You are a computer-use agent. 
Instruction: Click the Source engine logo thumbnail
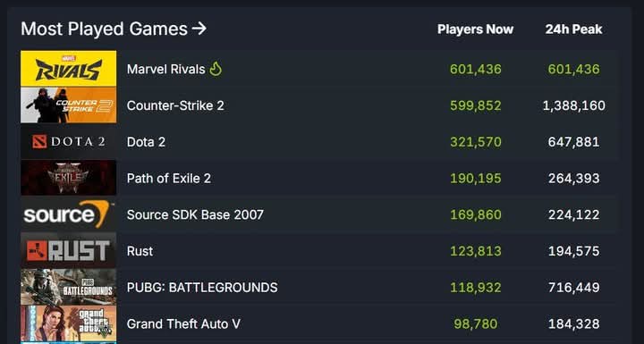click(69, 214)
